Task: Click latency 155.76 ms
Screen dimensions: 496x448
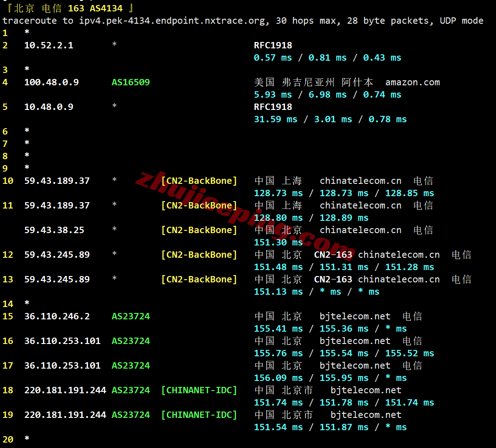Action: 279,353
